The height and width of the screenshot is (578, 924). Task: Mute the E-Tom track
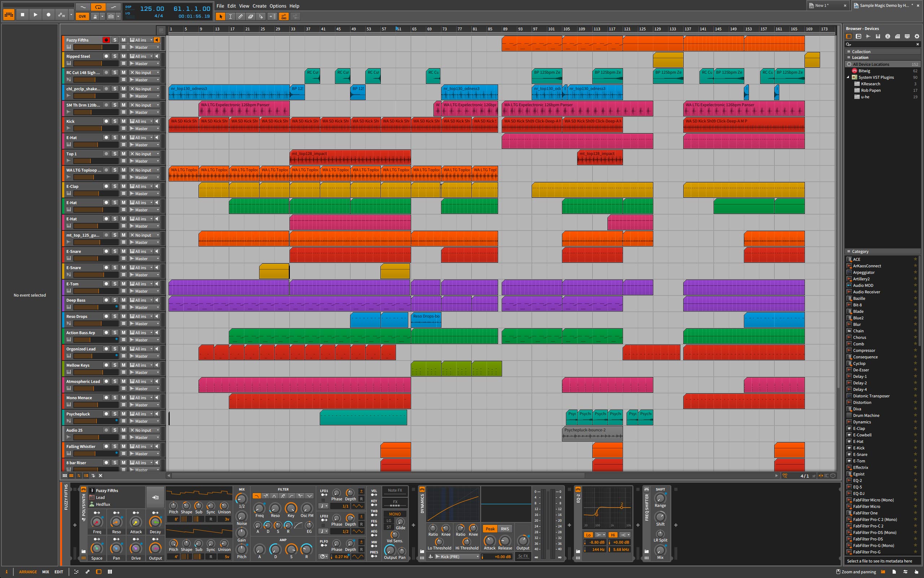[123, 284]
